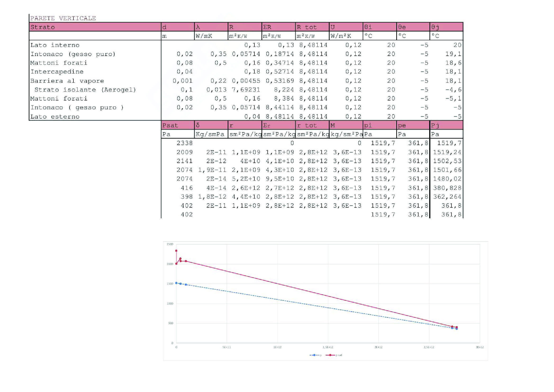The height and width of the screenshot is (392, 554).
Task: Select the 'r tot' header in the lower table
Action: tap(306, 126)
